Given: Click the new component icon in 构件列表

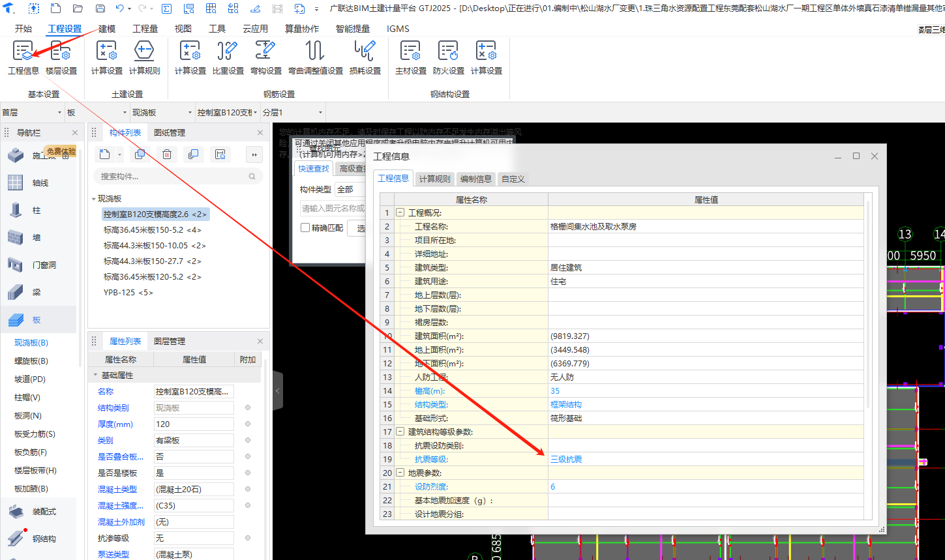Looking at the screenshot, I should click(104, 155).
